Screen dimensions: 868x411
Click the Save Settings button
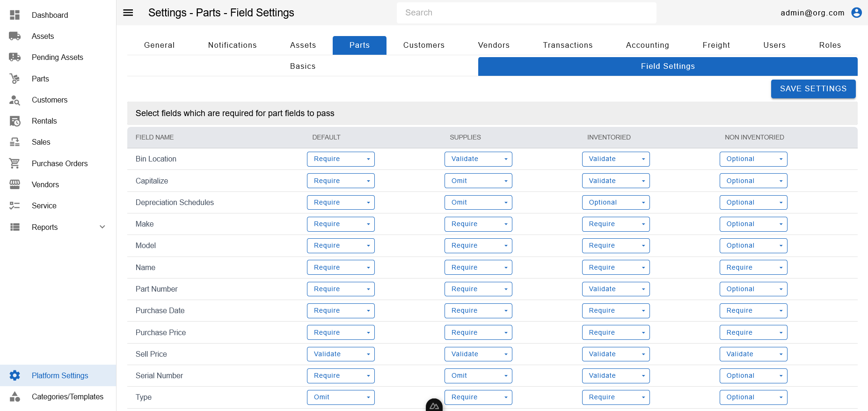tap(813, 89)
